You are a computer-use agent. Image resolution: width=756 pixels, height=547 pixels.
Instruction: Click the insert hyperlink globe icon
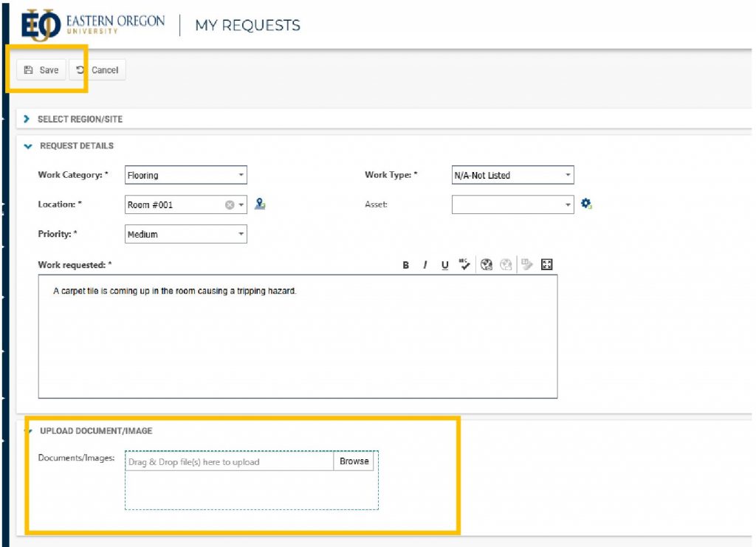[487, 264]
